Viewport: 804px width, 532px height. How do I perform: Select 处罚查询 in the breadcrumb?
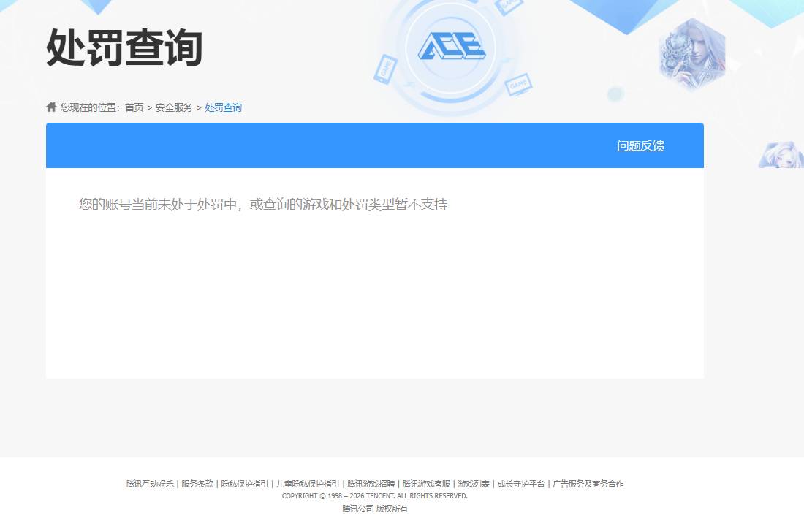click(223, 107)
